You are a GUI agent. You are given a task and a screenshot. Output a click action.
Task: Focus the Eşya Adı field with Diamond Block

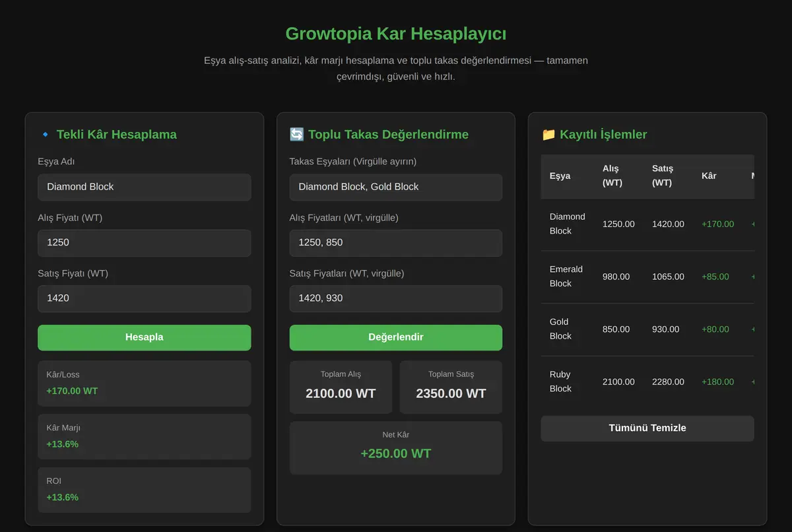pyautogui.click(x=145, y=187)
